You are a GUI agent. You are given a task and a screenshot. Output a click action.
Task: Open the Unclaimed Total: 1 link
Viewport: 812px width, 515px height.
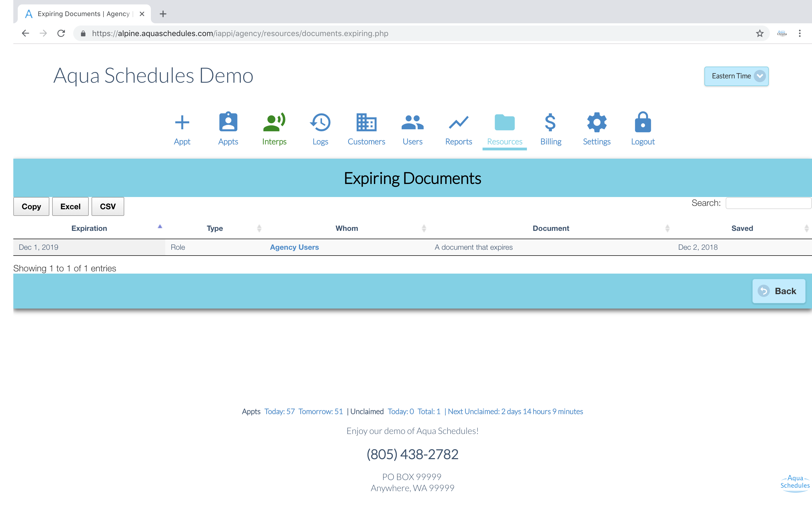point(429,412)
